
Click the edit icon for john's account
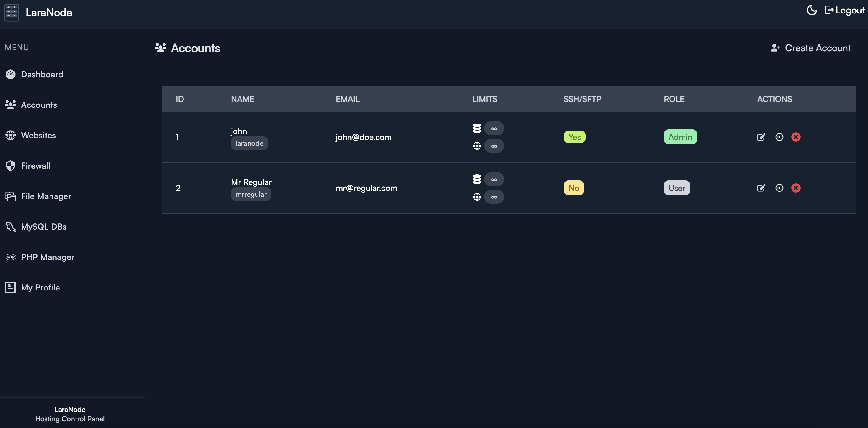pyautogui.click(x=761, y=137)
